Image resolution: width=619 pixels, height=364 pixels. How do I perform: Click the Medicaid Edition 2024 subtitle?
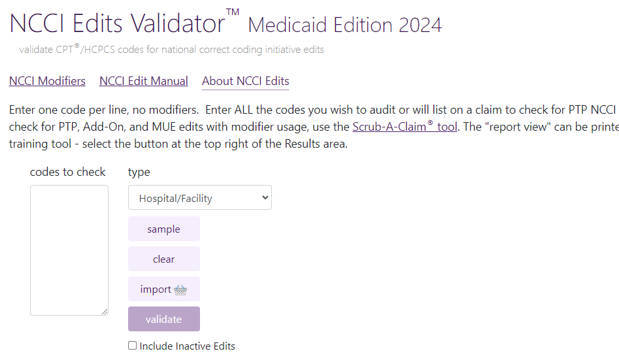[345, 25]
